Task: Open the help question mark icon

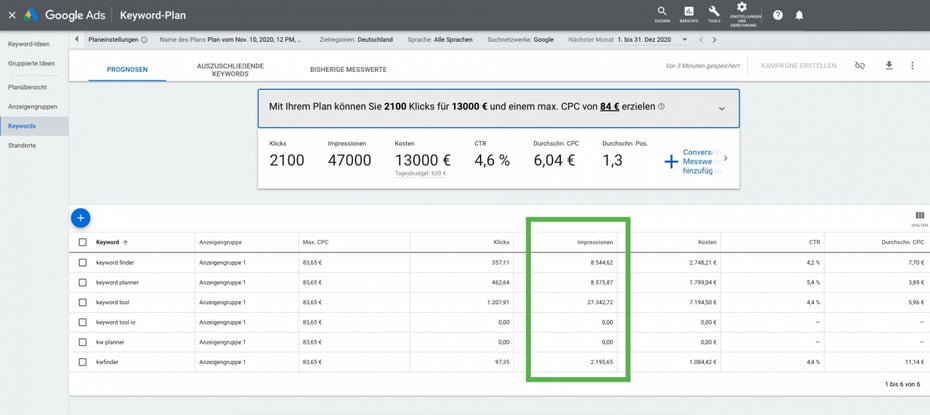Action: 778,15
